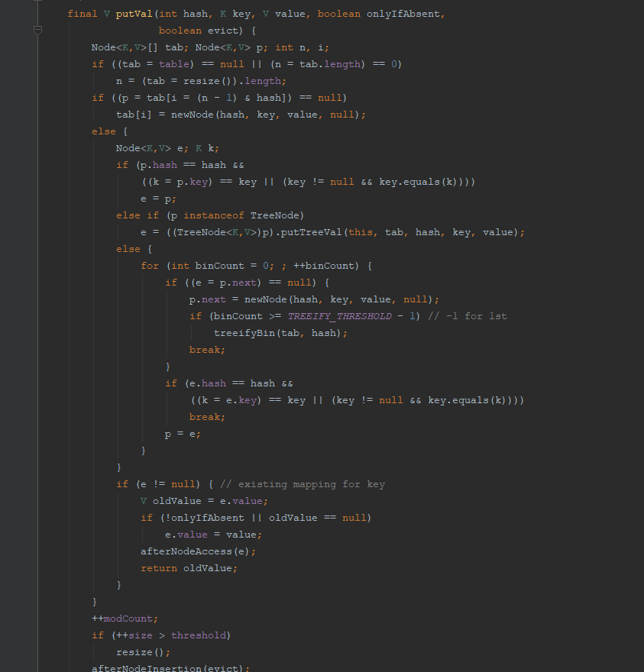This screenshot has height=672, width=644.
Task: Click the return oldValue statement
Action: (189, 568)
